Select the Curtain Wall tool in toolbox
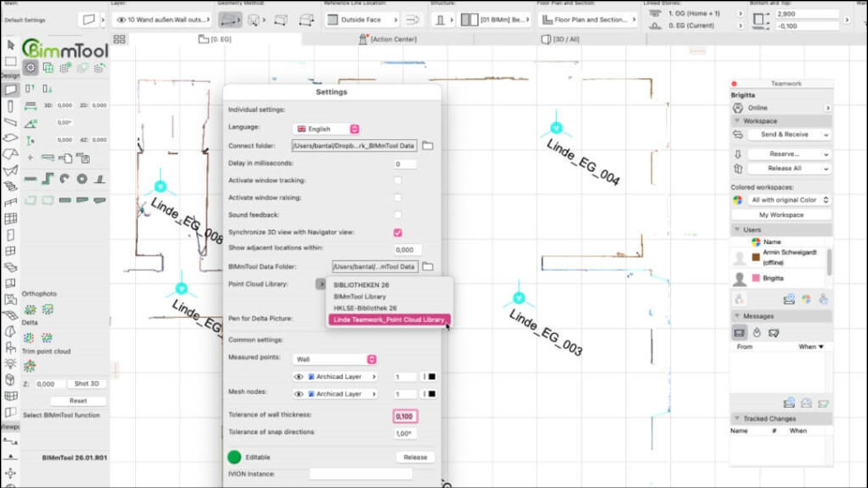The image size is (868, 488). (x=10, y=219)
